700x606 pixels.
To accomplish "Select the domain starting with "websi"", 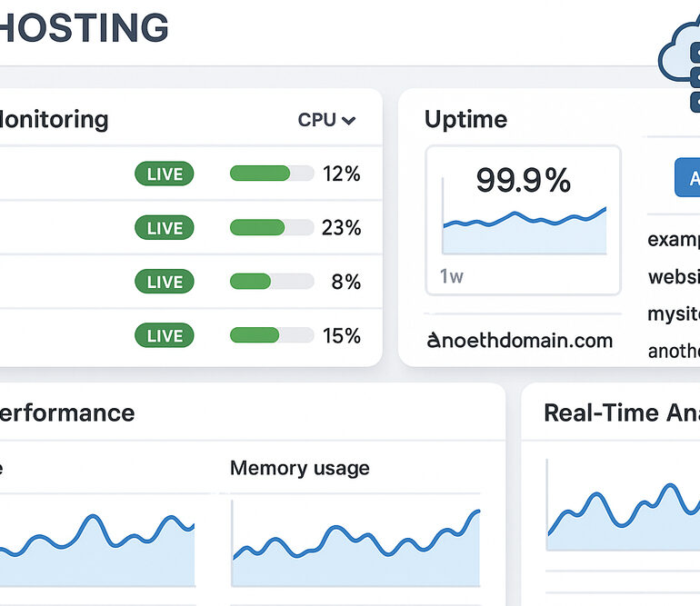I will 674,276.
